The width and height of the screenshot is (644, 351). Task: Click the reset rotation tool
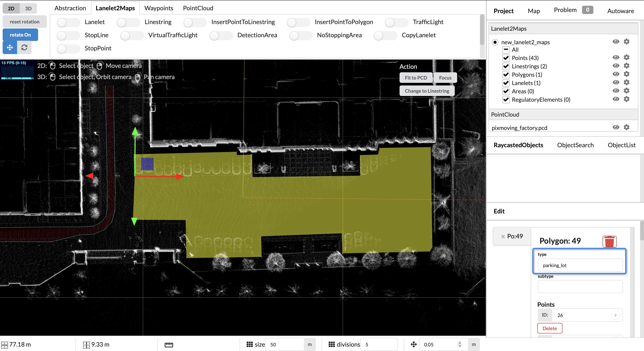click(x=24, y=21)
